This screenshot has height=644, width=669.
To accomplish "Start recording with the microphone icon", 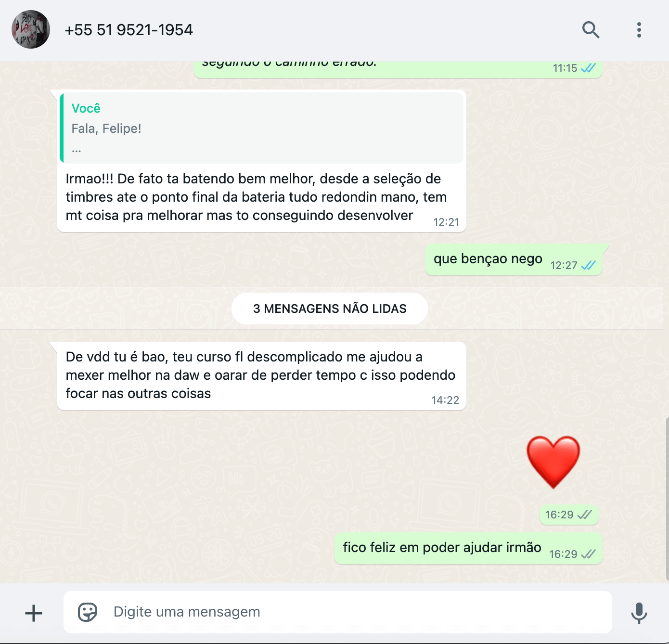I will [639, 613].
